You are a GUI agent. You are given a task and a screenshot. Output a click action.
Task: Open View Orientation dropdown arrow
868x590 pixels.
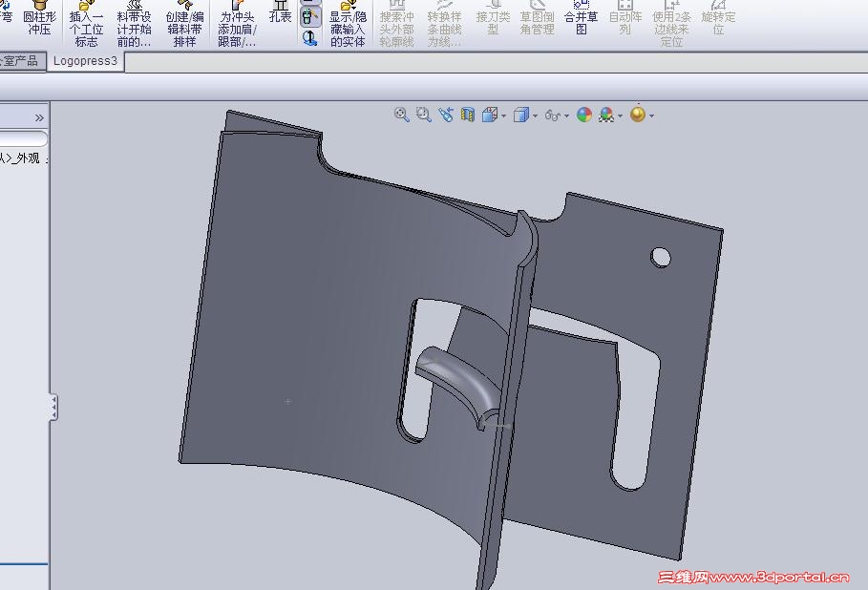[x=503, y=116]
